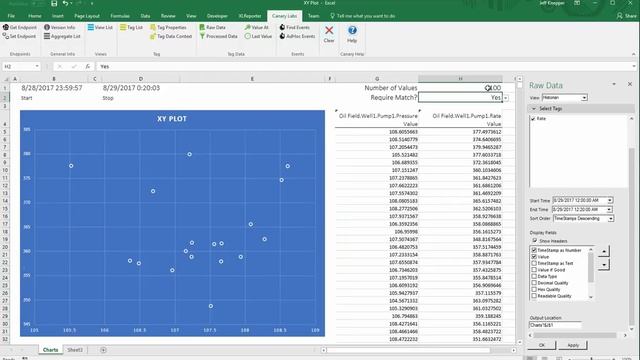Click the red Clear X icon

click(x=329, y=30)
